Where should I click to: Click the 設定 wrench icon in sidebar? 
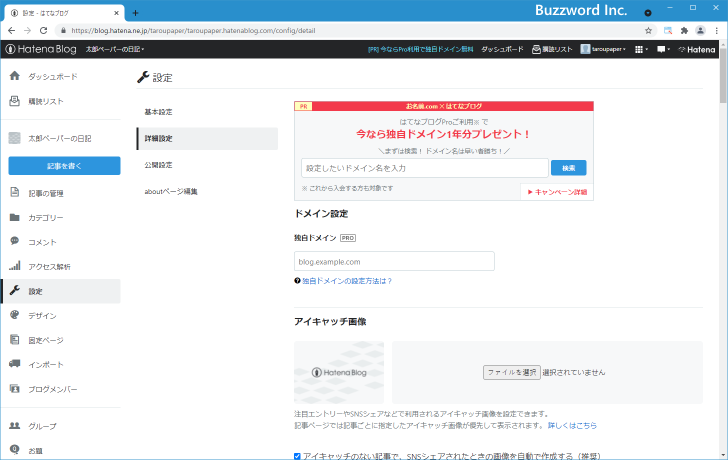click(15, 291)
